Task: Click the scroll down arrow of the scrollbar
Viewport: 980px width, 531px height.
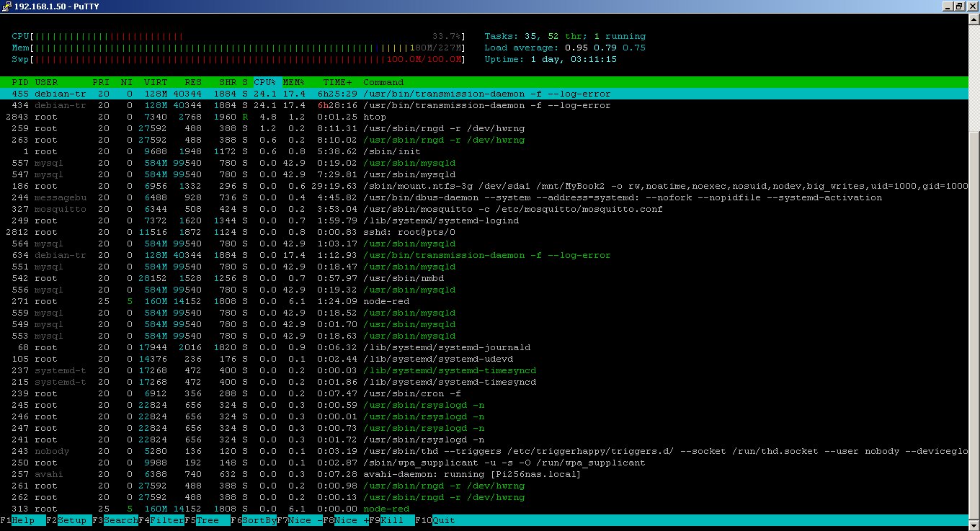Action: [974, 525]
